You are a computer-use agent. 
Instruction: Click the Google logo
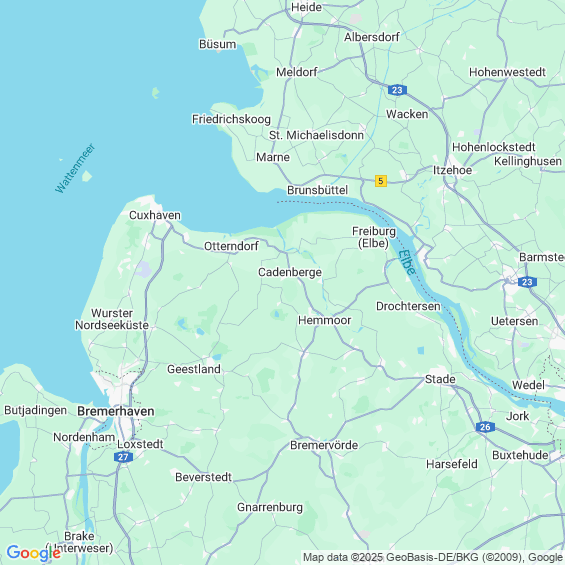tap(34, 553)
